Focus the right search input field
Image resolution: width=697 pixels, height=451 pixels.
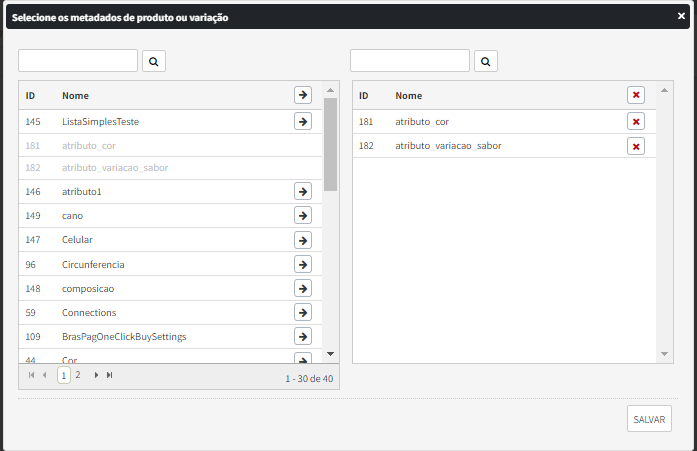tap(410, 60)
